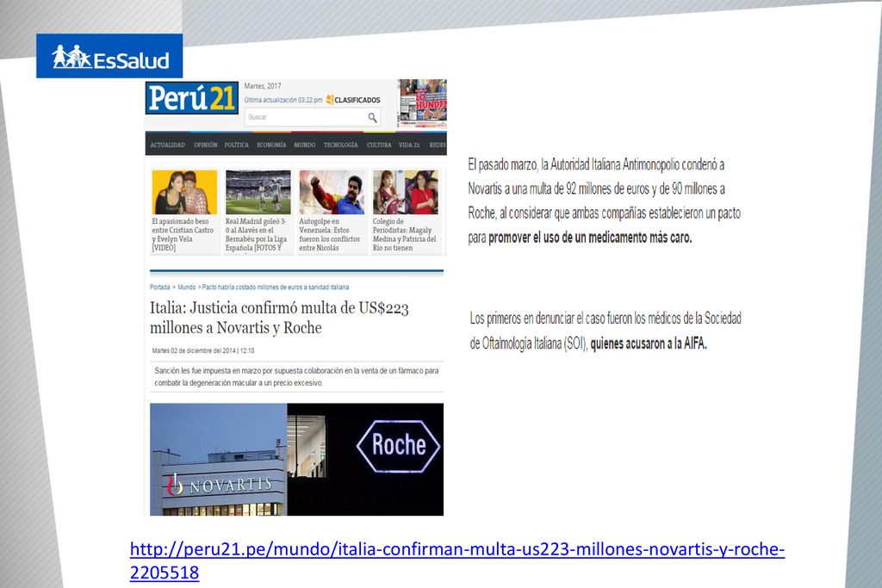Click the 'Pacto habría costado millones' breadcrumb
This screenshot has width=882, height=588.
pos(276,288)
